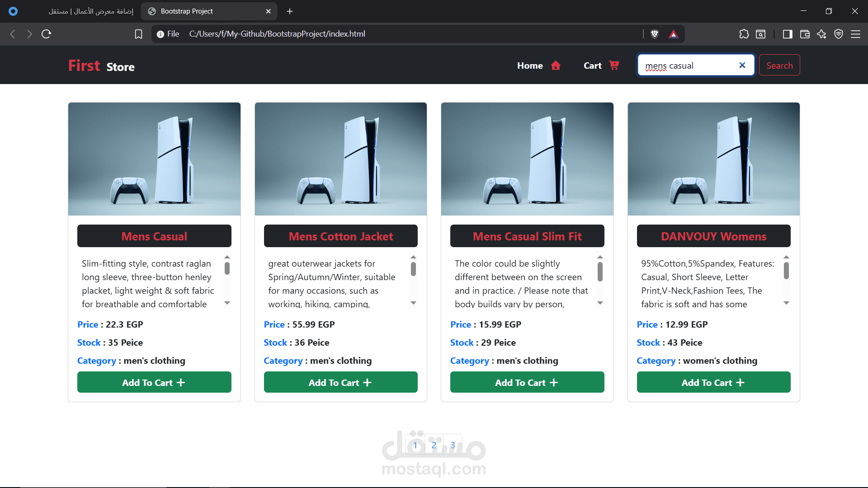Click the Mens Cotton Jacket product image
Image resolution: width=868 pixels, height=488 pixels.
[x=340, y=159]
